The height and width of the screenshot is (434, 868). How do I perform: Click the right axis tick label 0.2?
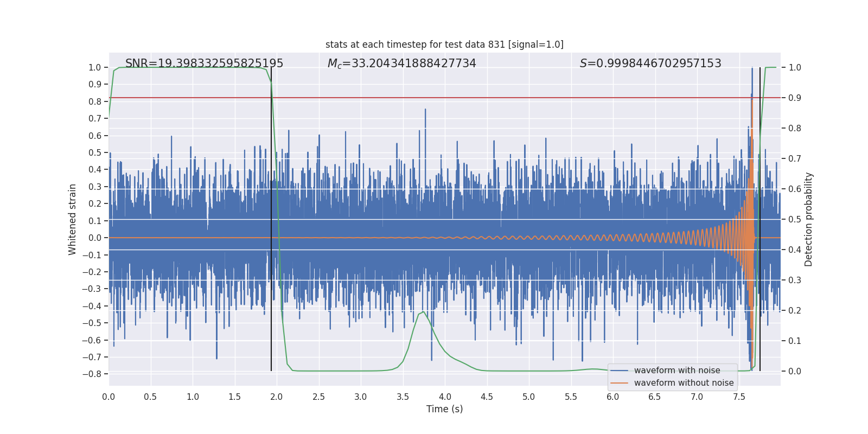795,310
